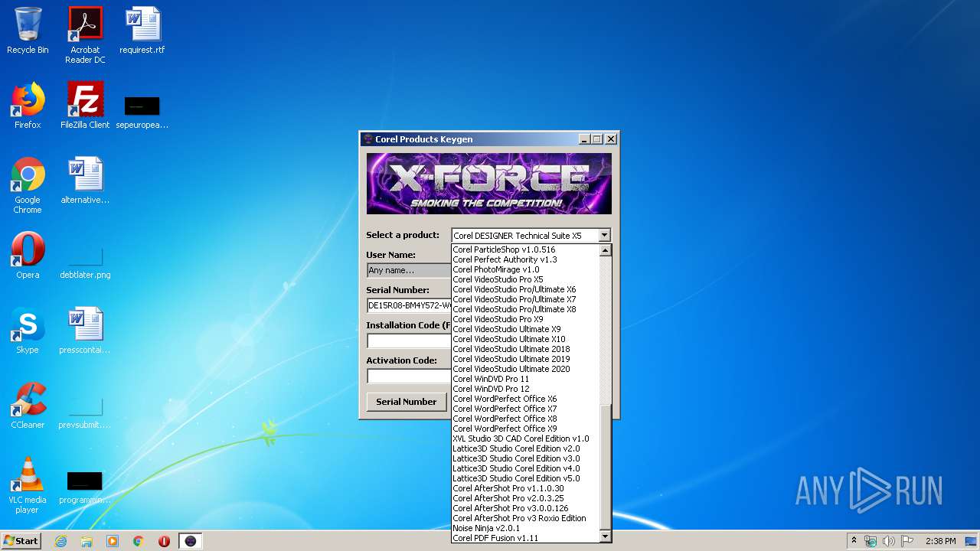Launch Skype desktop icon
The width and height of the screenshot is (980, 551).
28,331
